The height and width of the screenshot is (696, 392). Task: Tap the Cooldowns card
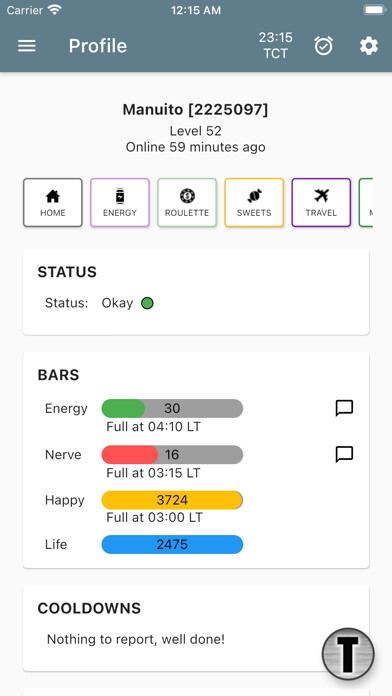[x=196, y=628]
